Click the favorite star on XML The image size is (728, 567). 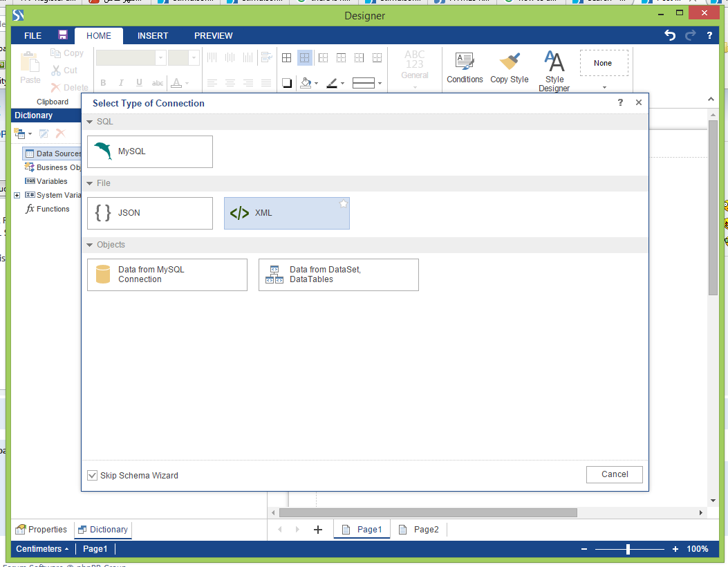(343, 203)
